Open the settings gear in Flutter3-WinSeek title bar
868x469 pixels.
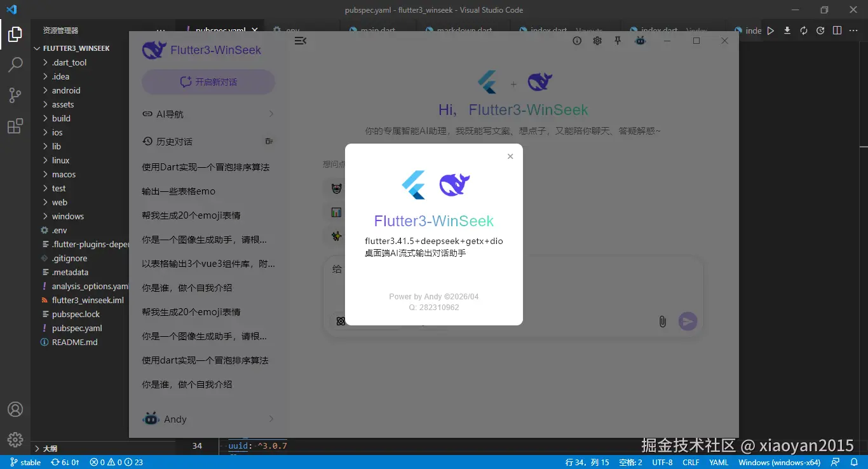click(597, 40)
